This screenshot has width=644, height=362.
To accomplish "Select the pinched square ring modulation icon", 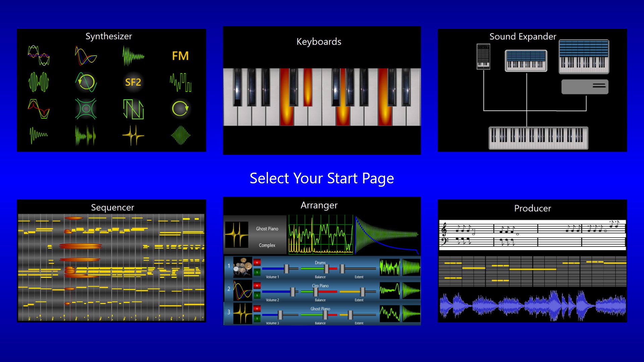I will pyautogui.click(x=86, y=108).
